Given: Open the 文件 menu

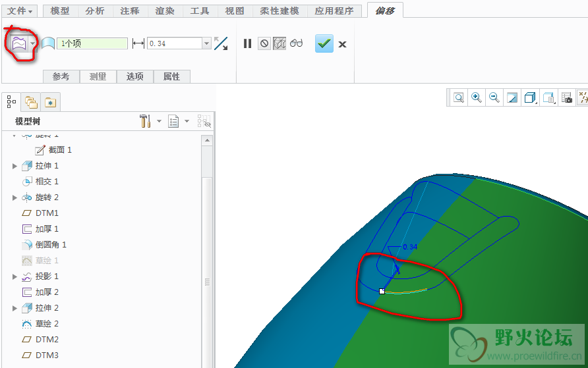Looking at the screenshot, I should (x=20, y=11).
